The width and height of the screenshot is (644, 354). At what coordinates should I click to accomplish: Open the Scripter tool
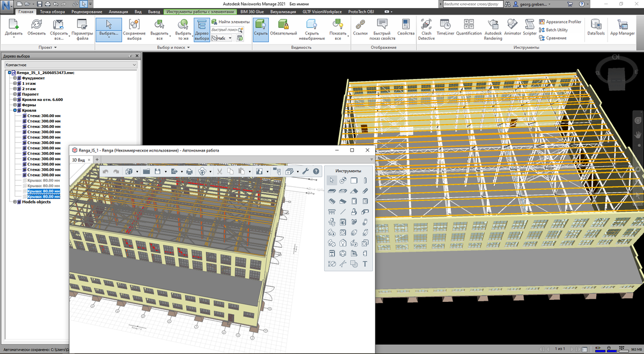click(x=530, y=27)
